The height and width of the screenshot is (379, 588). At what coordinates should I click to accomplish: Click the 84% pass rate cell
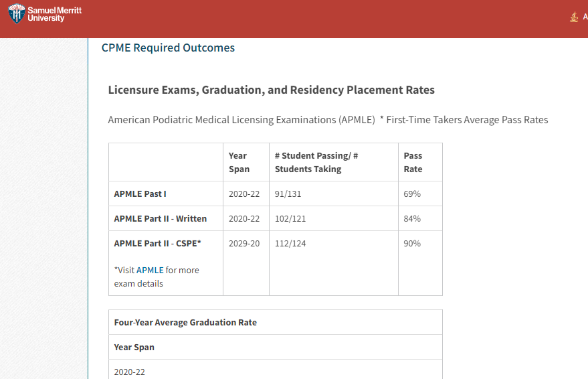point(412,218)
